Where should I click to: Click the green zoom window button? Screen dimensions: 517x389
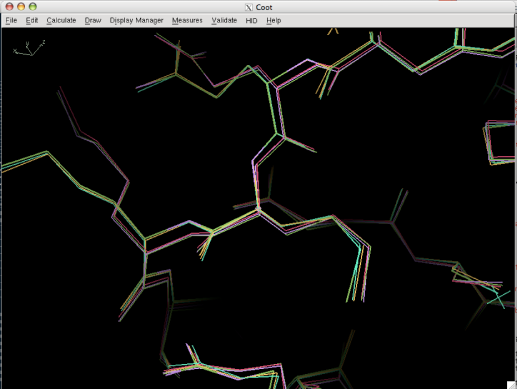(x=33, y=7)
